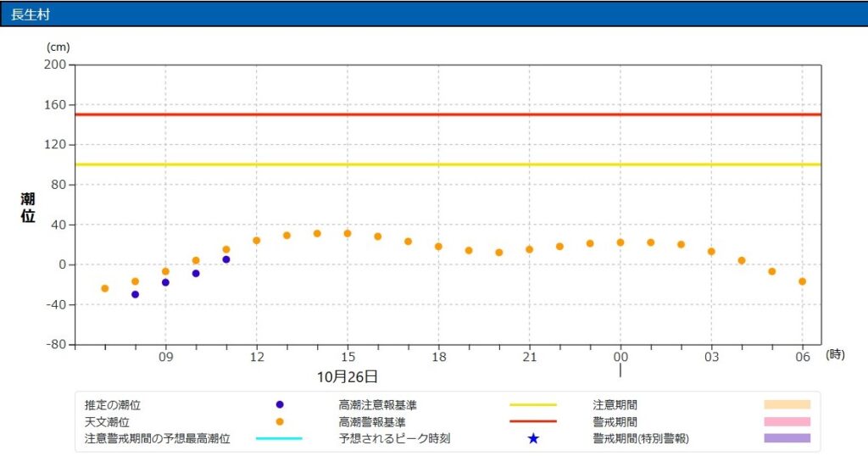This screenshot has height=456, width=868.
Task: Click the 予想されるピーク時刻 legend label
Action: coord(394,439)
